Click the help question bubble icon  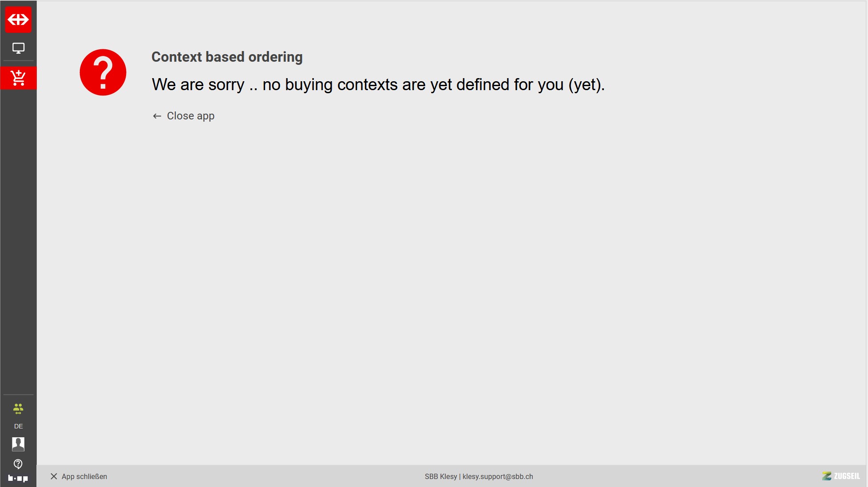click(18, 464)
